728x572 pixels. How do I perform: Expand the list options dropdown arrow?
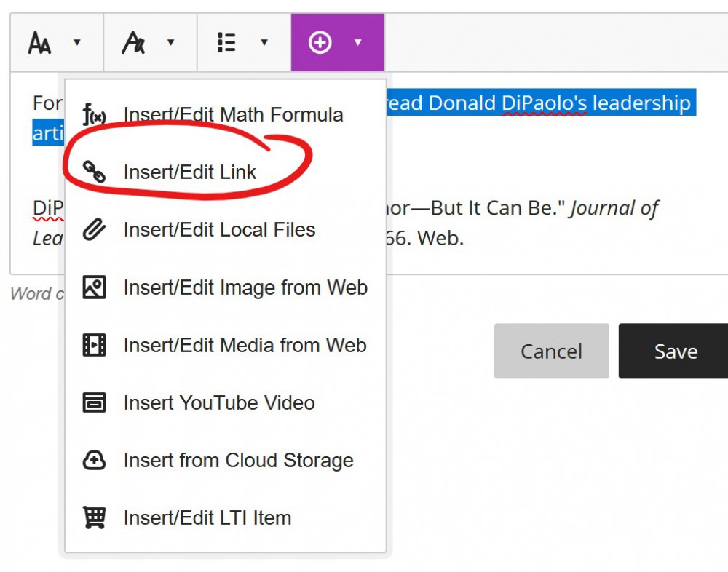tap(264, 43)
